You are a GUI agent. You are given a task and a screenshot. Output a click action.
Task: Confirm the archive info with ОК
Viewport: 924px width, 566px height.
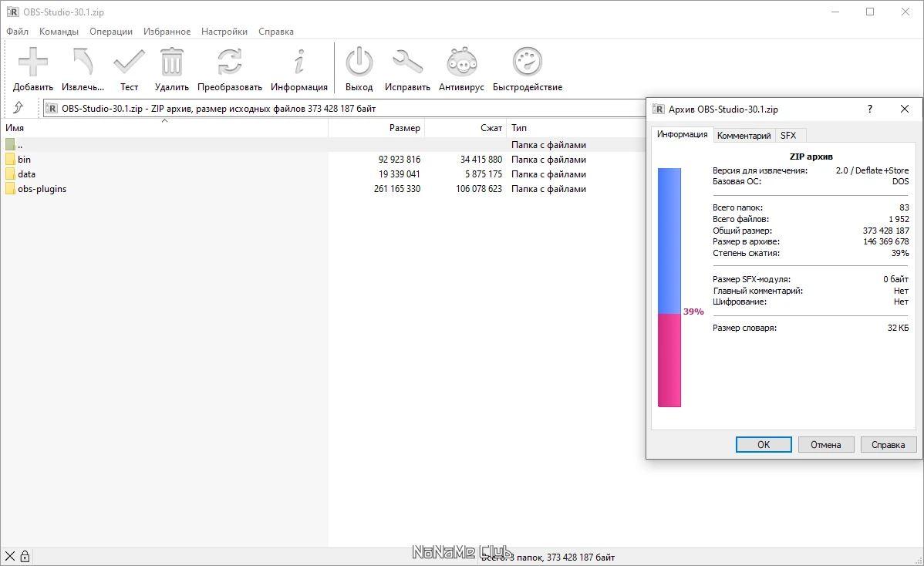(x=763, y=444)
